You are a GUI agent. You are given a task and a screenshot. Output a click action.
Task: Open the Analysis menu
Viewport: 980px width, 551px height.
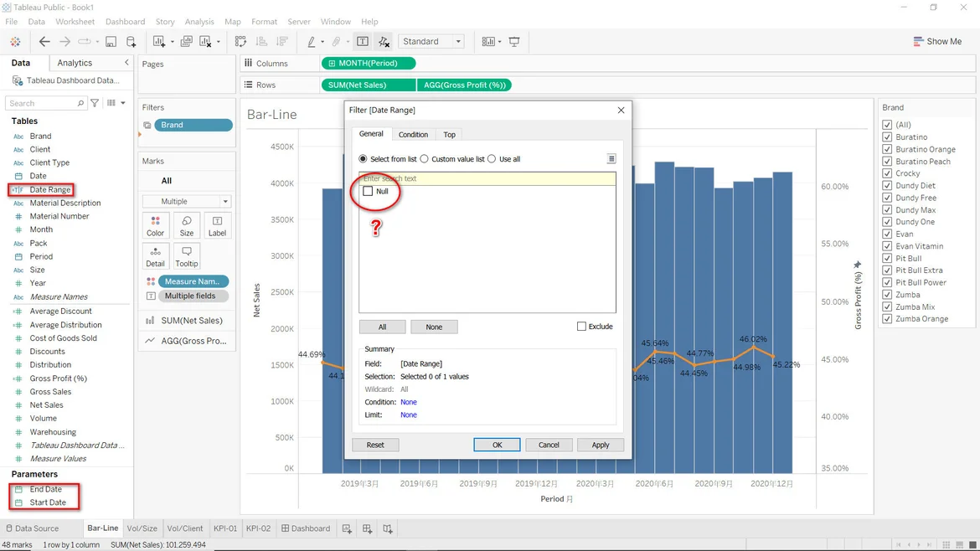coord(199,22)
